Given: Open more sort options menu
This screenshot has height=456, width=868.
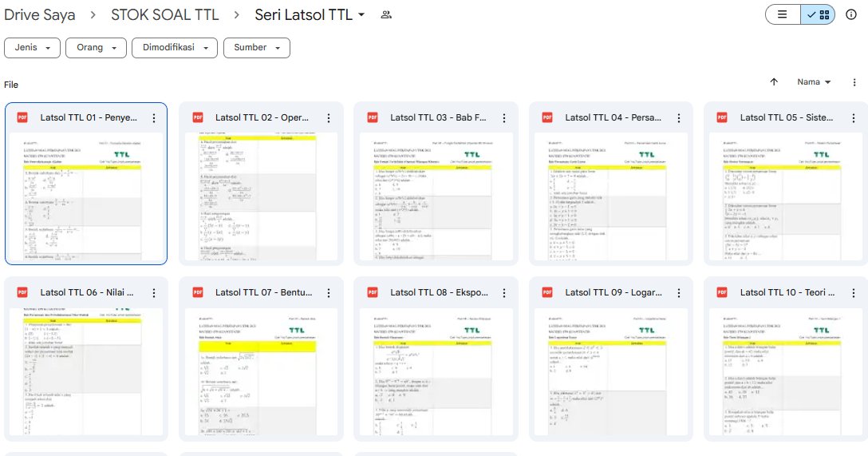Looking at the screenshot, I should pos(854,82).
